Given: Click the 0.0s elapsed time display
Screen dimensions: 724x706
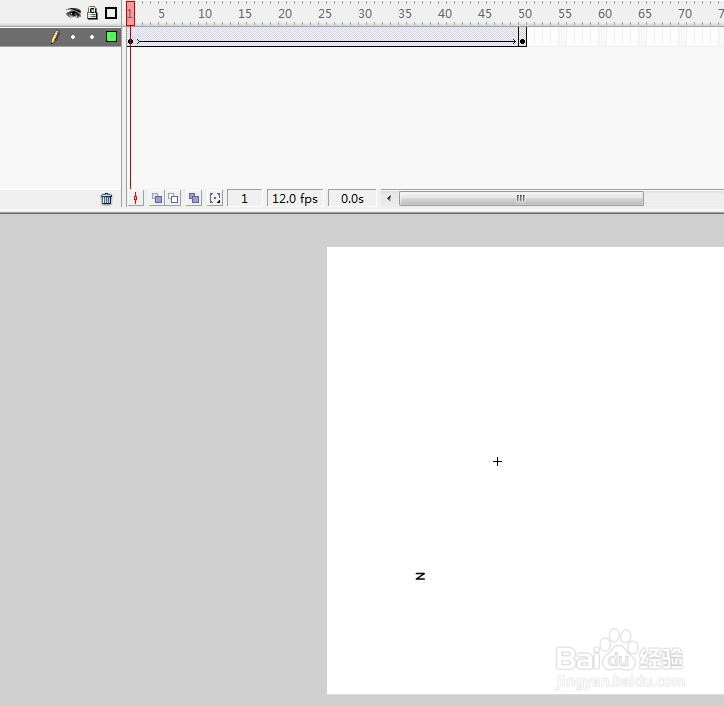Looking at the screenshot, I should coord(352,199).
